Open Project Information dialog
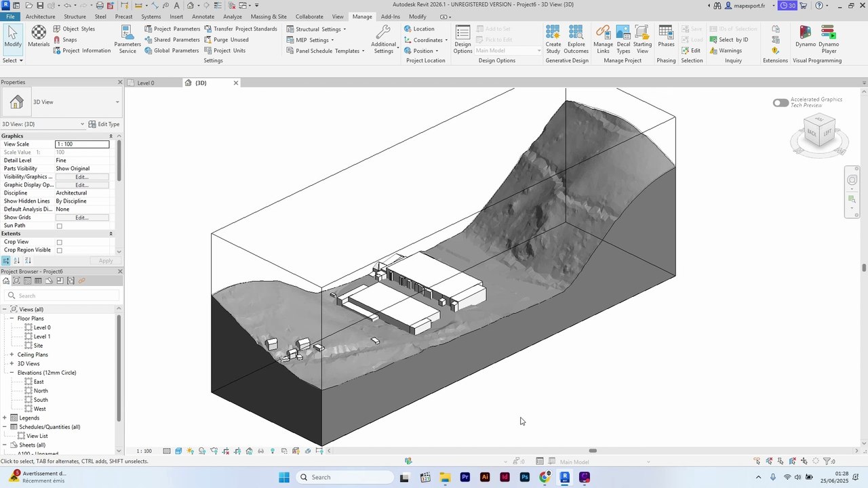 [81, 51]
